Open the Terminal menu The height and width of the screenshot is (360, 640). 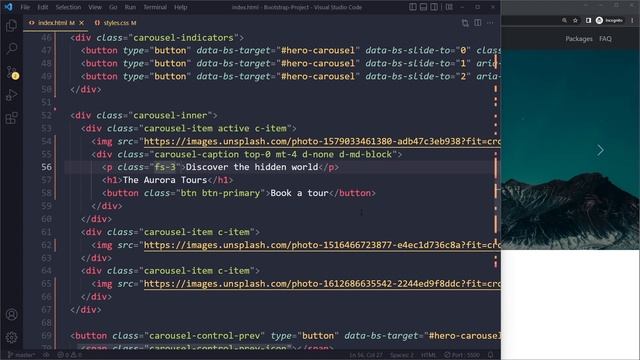click(155, 7)
